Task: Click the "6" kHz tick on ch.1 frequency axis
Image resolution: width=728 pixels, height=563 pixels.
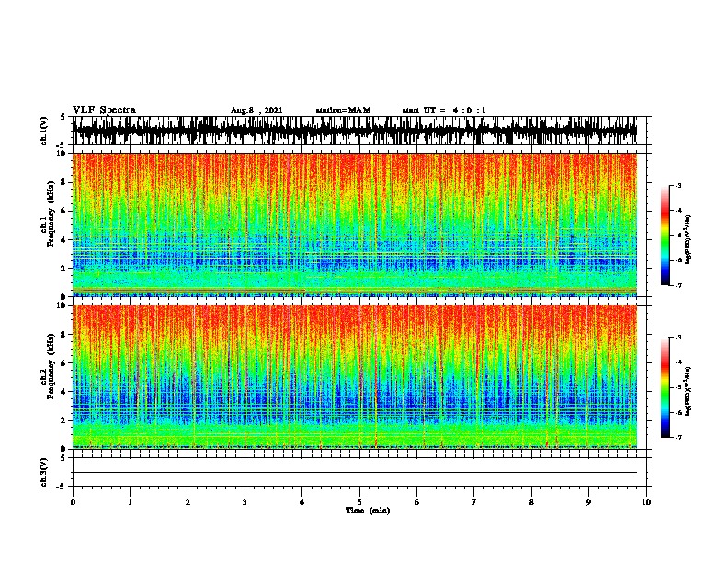Action: pyautogui.click(x=64, y=211)
